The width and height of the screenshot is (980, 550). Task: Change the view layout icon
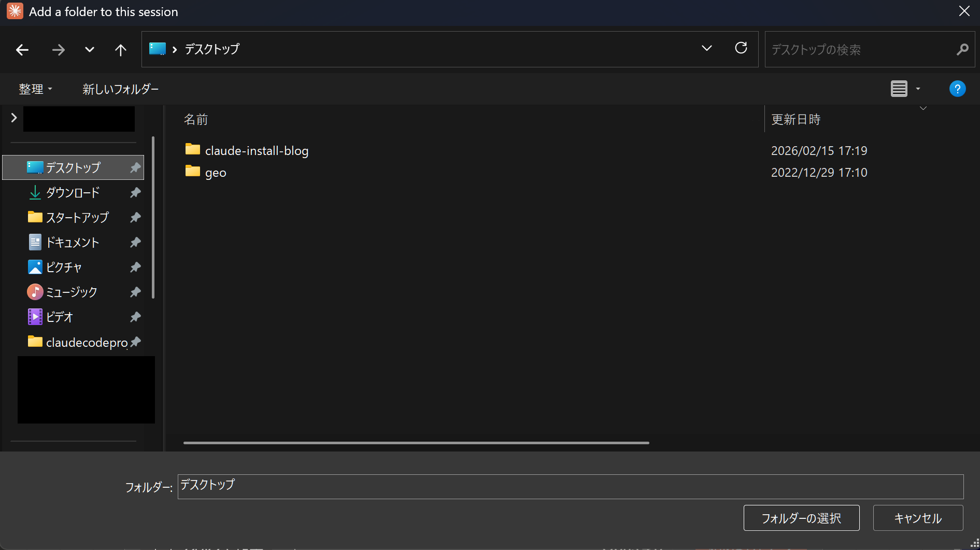899,89
